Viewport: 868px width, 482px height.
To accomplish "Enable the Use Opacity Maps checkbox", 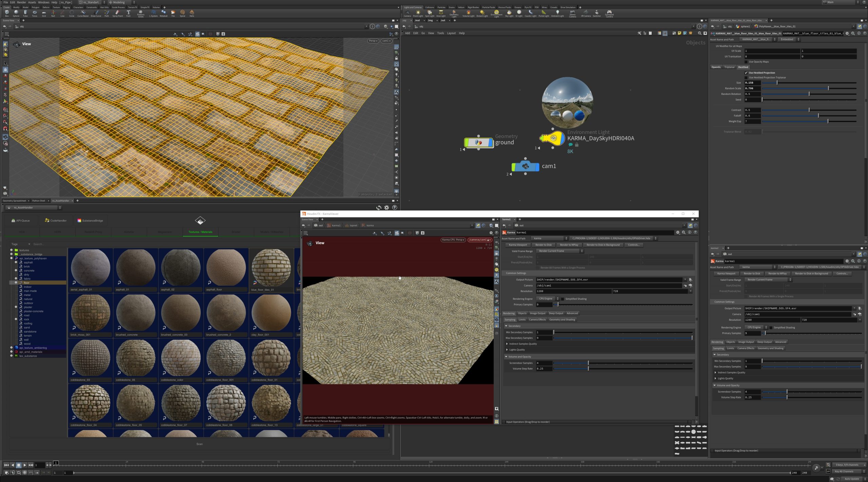I will [x=746, y=62].
